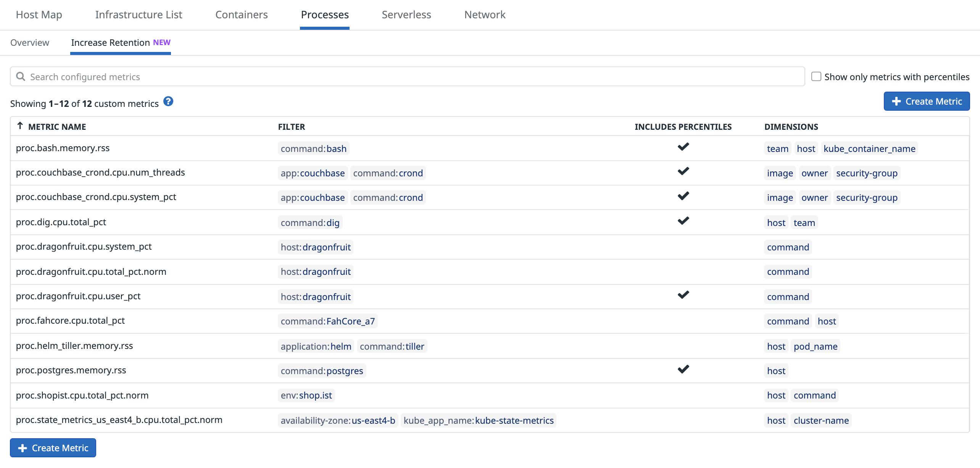The height and width of the screenshot is (468, 980).
Task: Click the search magnifier icon
Action: point(21,77)
